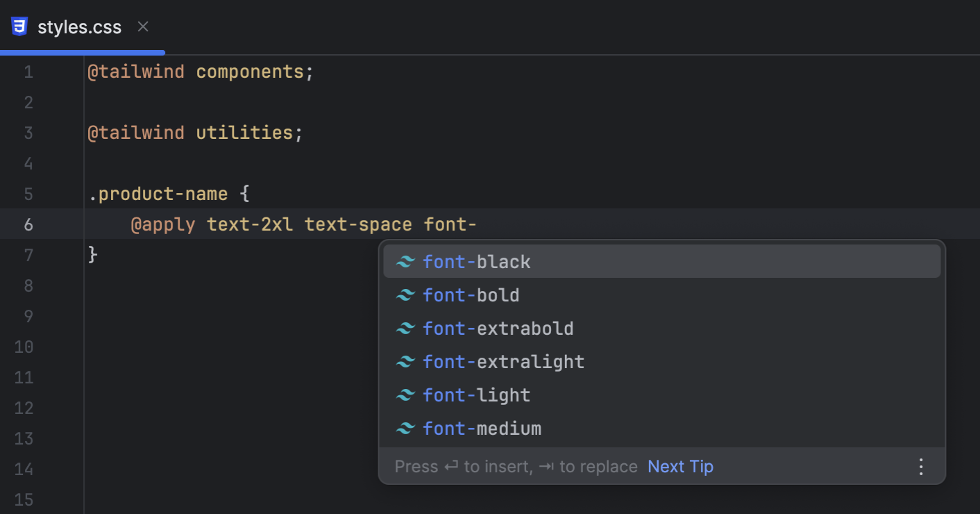This screenshot has width=980, height=514.
Task: Click Tailwind icon beside font-extrabold suggestion
Action: point(405,329)
